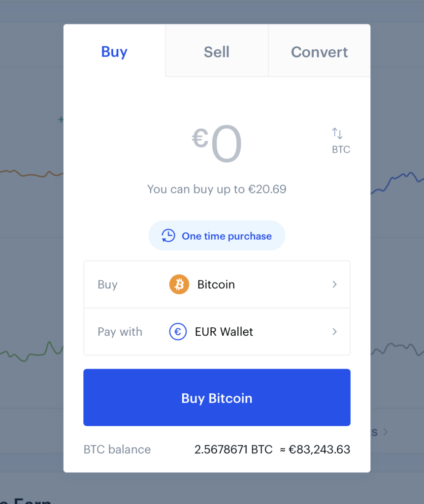
Task: Select the Buy tab
Action: tap(114, 52)
